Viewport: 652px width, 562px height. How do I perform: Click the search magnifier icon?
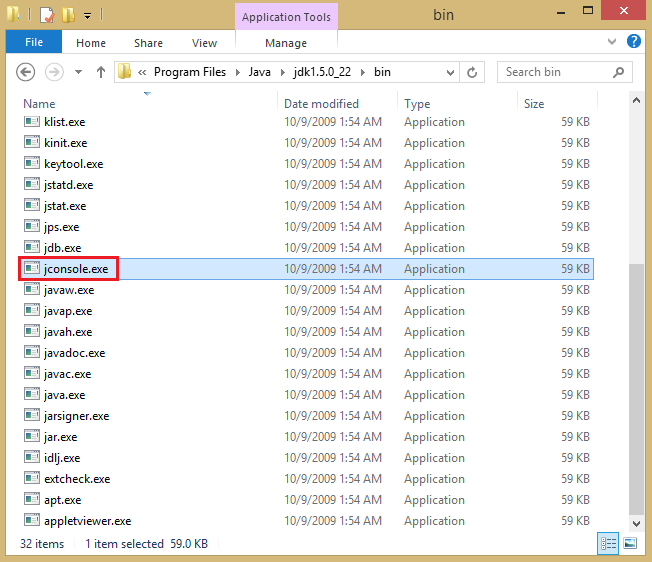[618, 72]
